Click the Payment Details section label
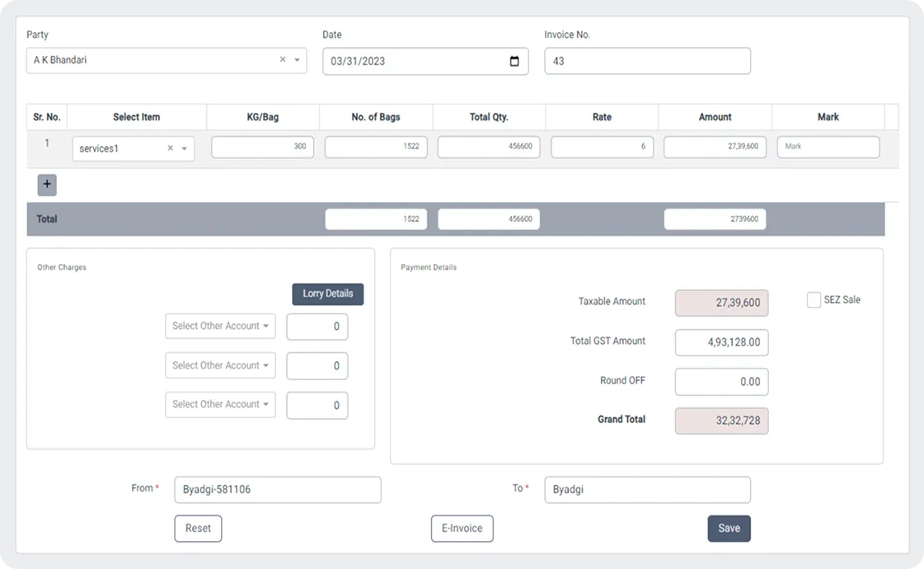This screenshot has height=569, width=924. (429, 267)
